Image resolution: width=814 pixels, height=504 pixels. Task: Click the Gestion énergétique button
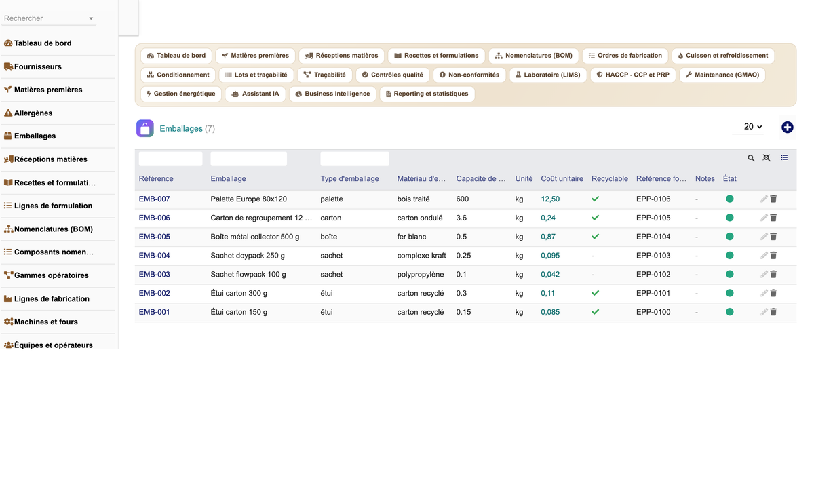coord(180,94)
